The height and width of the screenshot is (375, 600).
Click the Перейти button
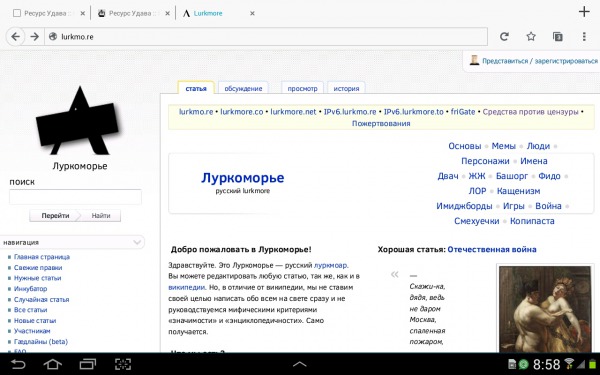(55, 215)
